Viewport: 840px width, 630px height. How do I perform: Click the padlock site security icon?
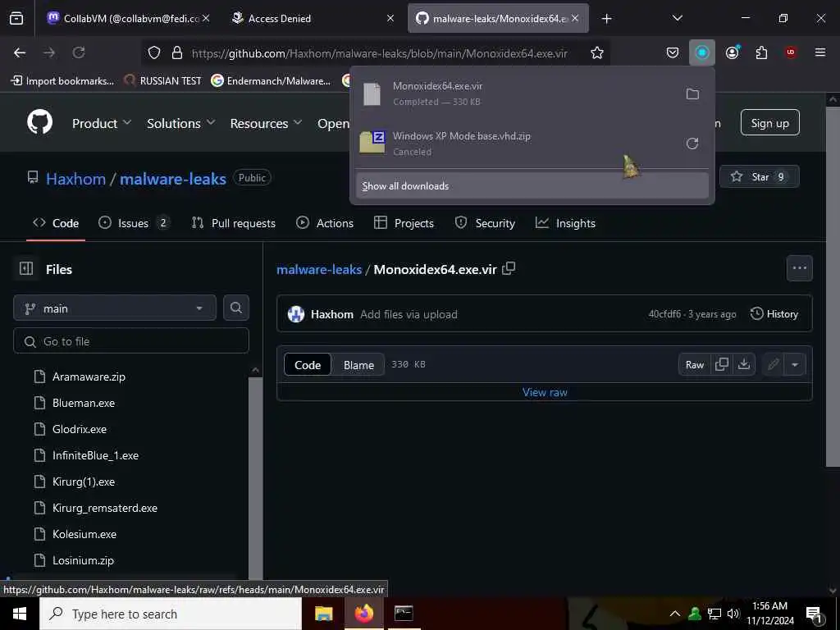177,52
